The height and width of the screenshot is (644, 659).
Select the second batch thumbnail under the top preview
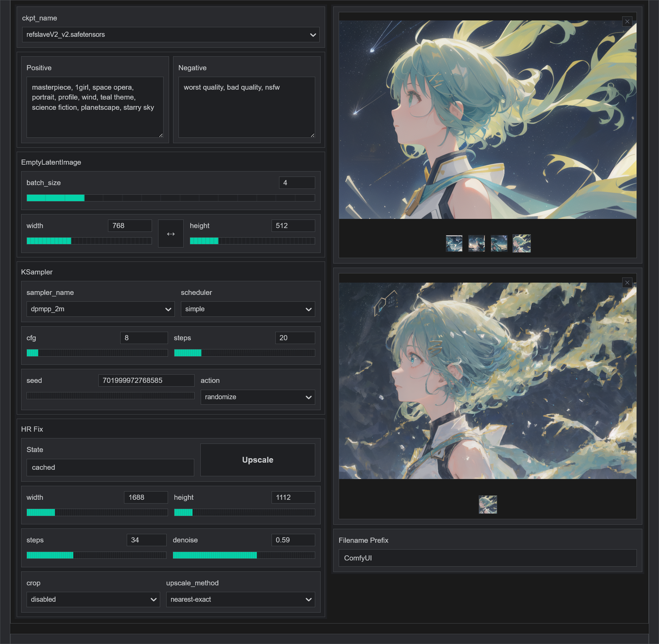(x=477, y=243)
